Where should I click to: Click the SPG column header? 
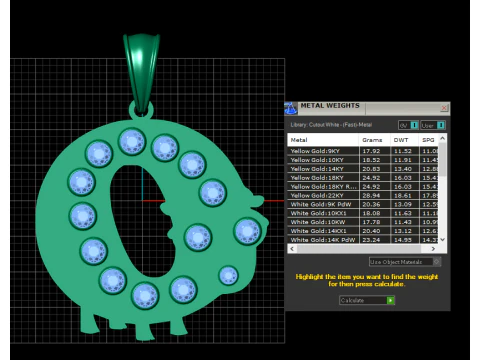[x=429, y=140]
